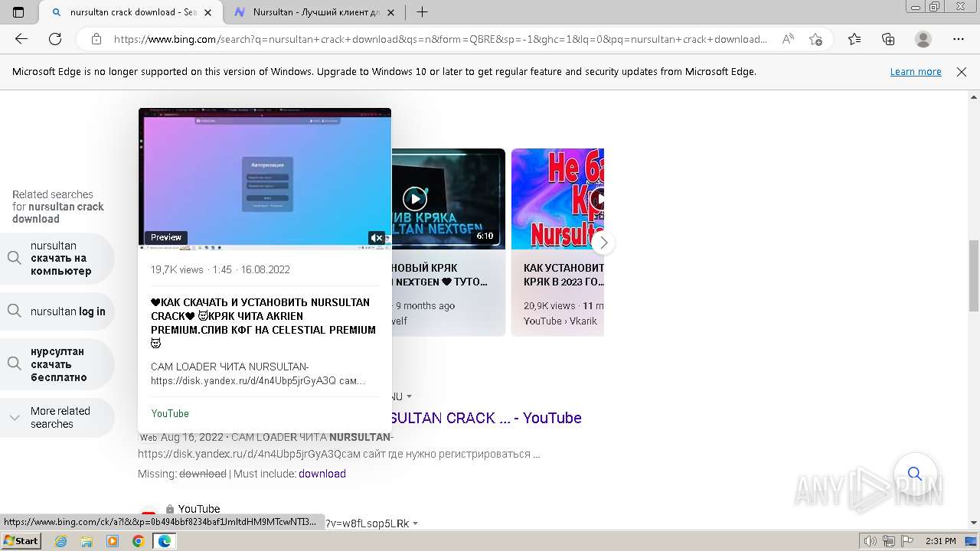Open the Tab actions menu
980x551 pixels.
coord(18,12)
